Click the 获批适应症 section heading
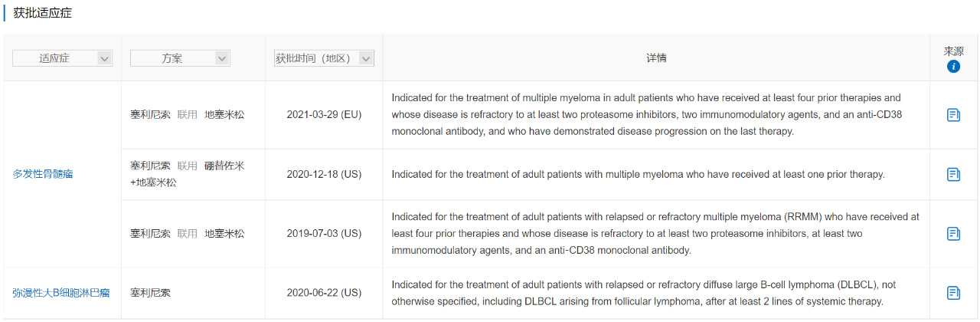980x322 pixels. pos(43,13)
